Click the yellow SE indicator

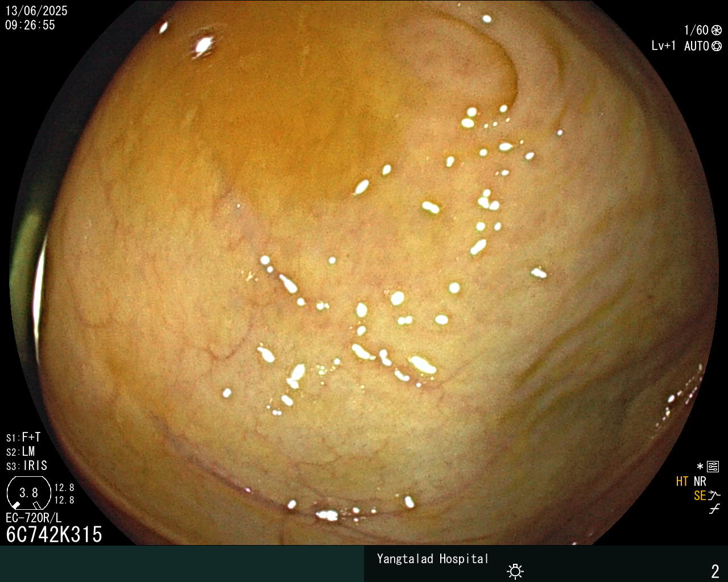point(700,496)
